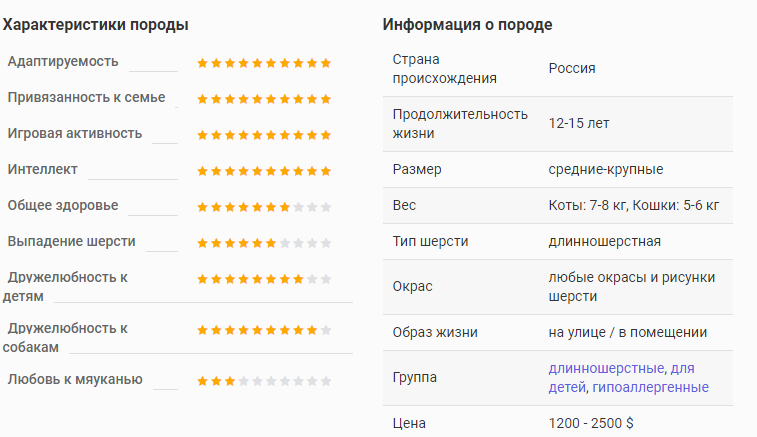Click the Адаптируемость star rating
The height and width of the screenshot is (437, 757).
pos(264,63)
